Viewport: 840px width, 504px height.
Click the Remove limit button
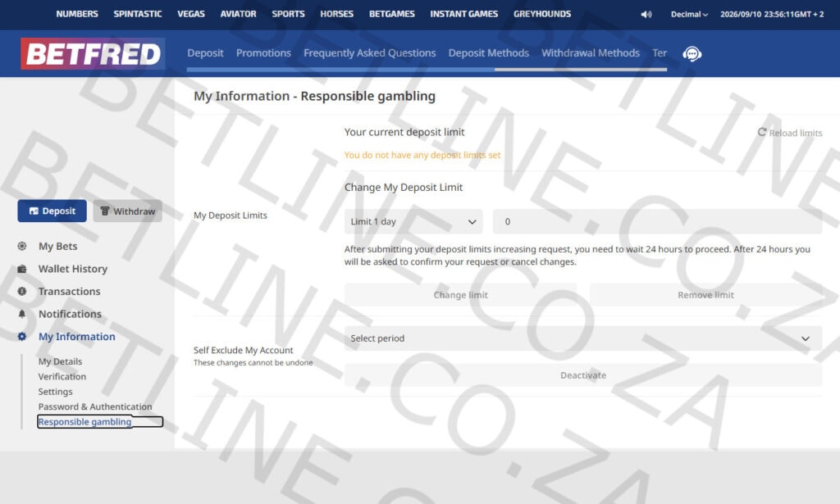(705, 295)
